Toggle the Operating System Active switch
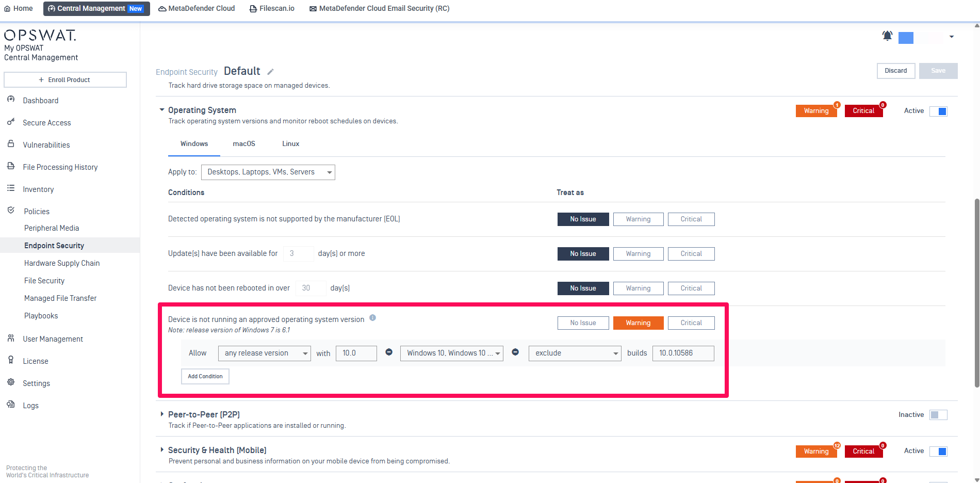The width and height of the screenshot is (980, 483). pos(938,111)
